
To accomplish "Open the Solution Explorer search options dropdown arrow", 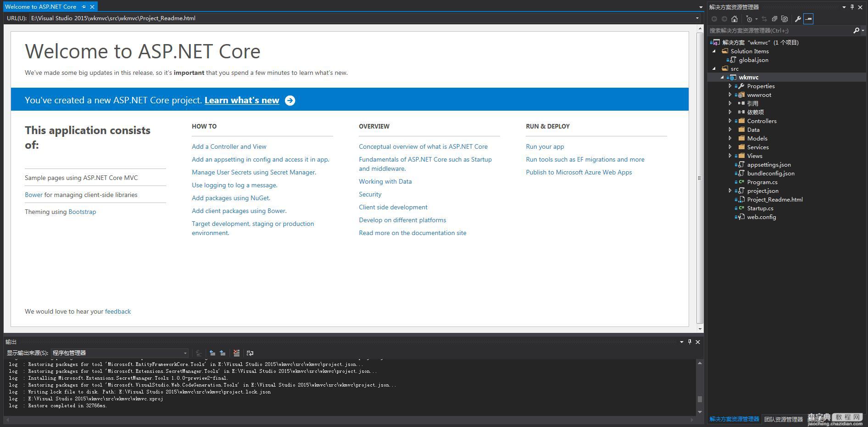I will (x=863, y=30).
